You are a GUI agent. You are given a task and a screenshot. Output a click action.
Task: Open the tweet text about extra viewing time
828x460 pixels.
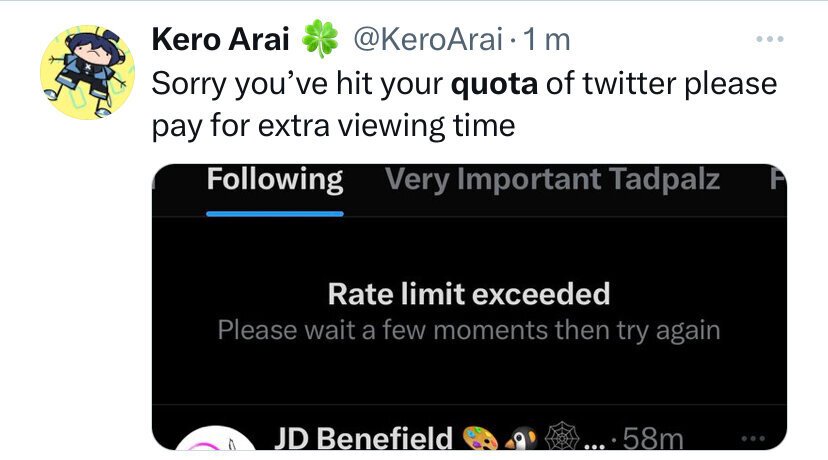(x=464, y=105)
